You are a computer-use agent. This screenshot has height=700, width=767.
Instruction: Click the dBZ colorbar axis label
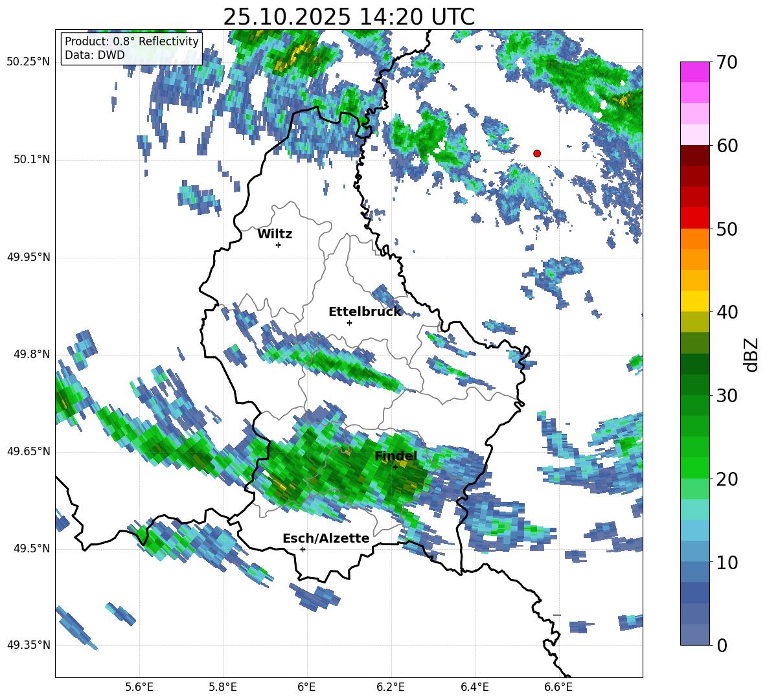[752, 354]
